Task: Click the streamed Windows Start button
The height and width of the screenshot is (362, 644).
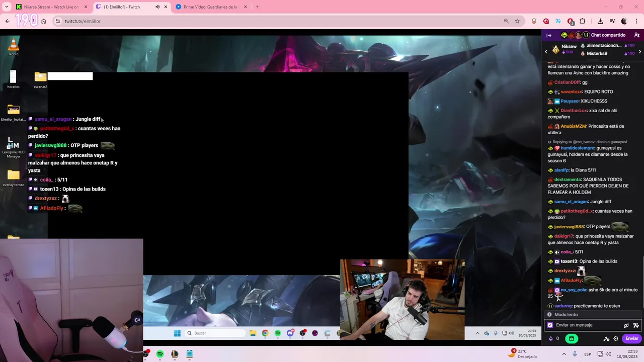Action: point(177,333)
